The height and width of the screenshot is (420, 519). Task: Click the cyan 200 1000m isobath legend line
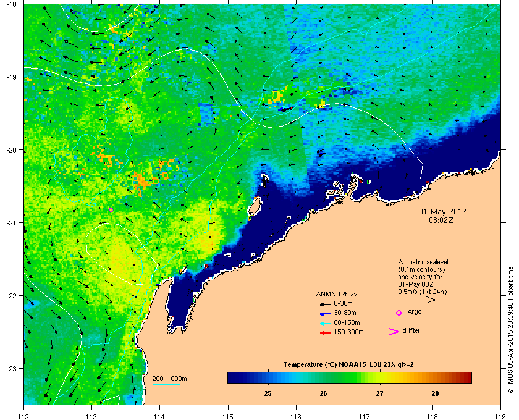click(166, 384)
